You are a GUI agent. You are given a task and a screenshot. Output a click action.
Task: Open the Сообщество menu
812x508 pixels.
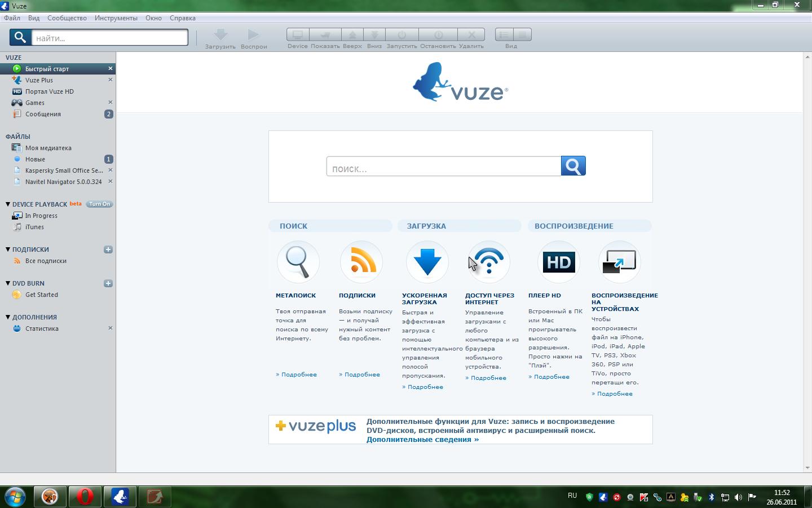(x=67, y=18)
